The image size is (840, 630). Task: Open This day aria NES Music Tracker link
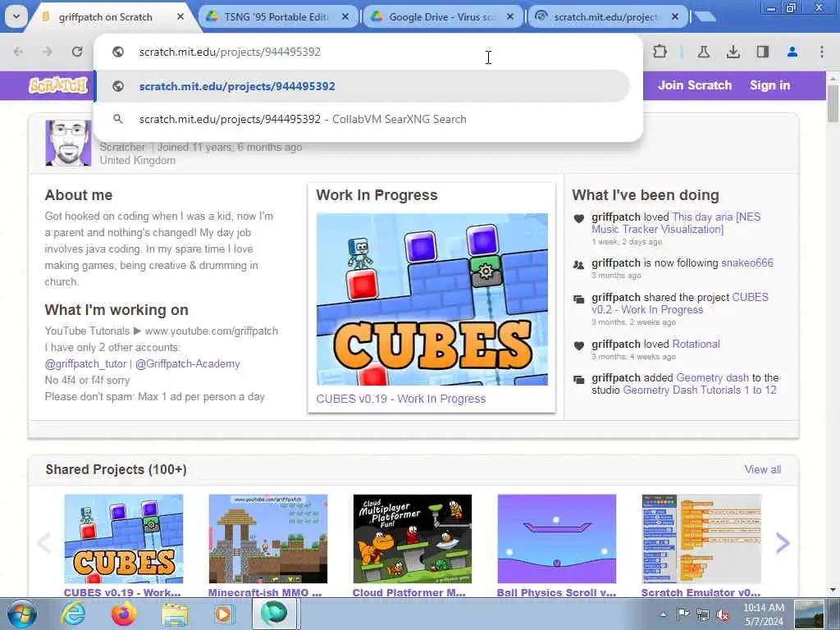click(676, 223)
